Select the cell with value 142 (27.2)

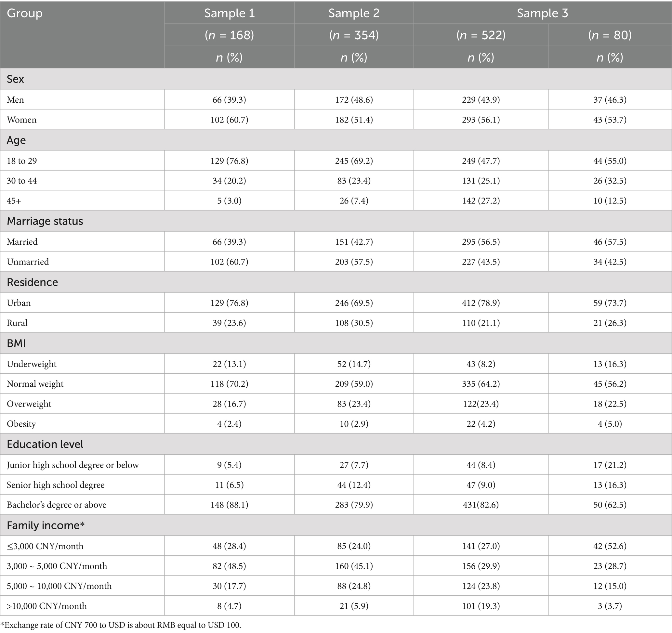pyautogui.click(x=481, y=200)
